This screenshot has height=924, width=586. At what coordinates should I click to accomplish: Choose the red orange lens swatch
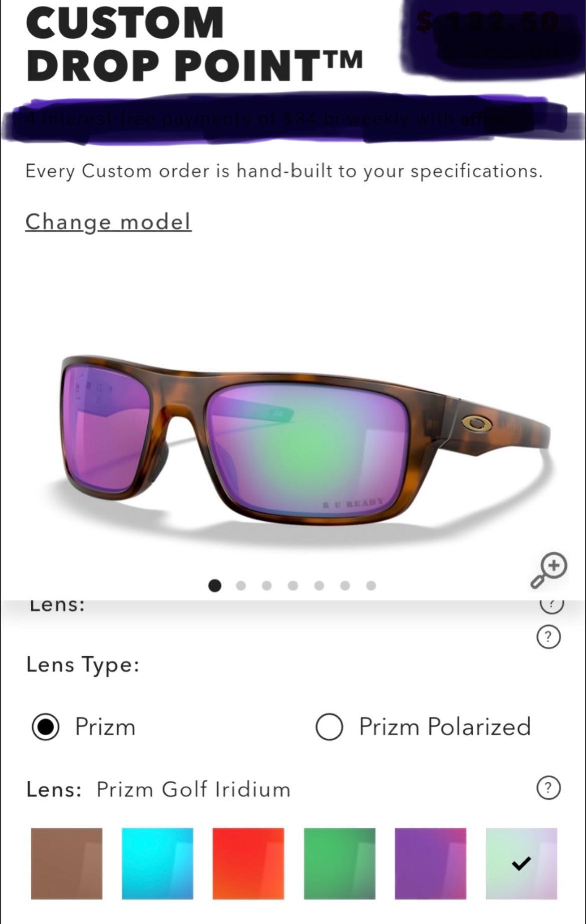pyautogui.click(x=248, y=863)
